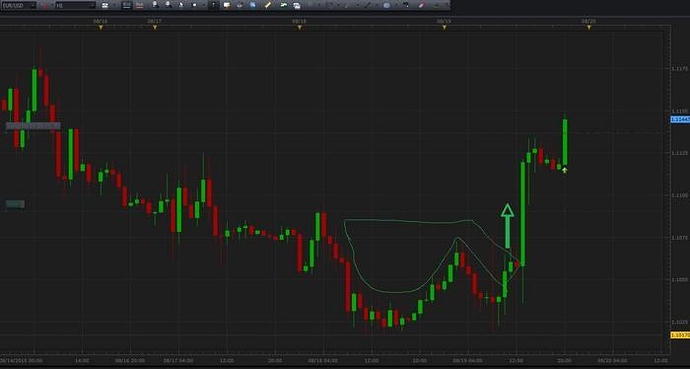This screenshot has height=369, width=690.
Task: Click the 08/17 day marker triangle
Action: pyautogui.click(x=155, y=27)
